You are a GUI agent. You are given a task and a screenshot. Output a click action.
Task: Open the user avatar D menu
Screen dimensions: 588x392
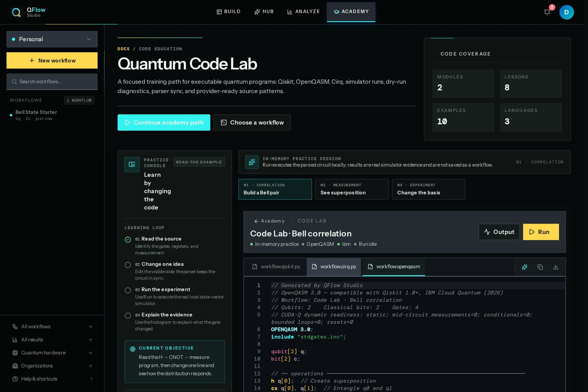coord(567,12)
